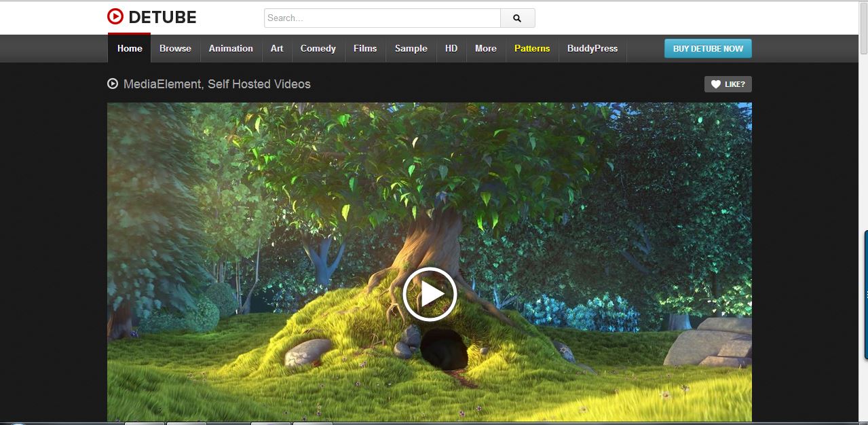The height and width of the screenshot is (425, 868).
Task: Expand the More dropdown menu
Action: point(486,48)
